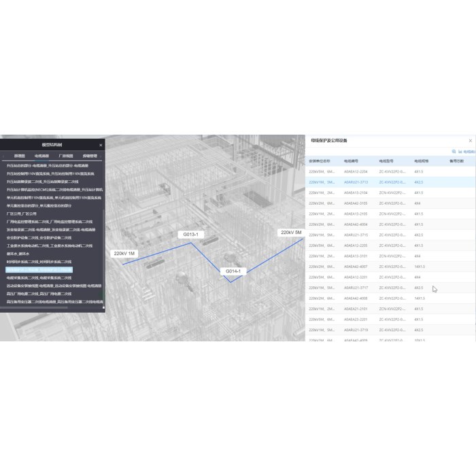Screen dimensions: 476x476
Task: Click the 220kV 5M endpoint label
Action: [x=290, y=233]
